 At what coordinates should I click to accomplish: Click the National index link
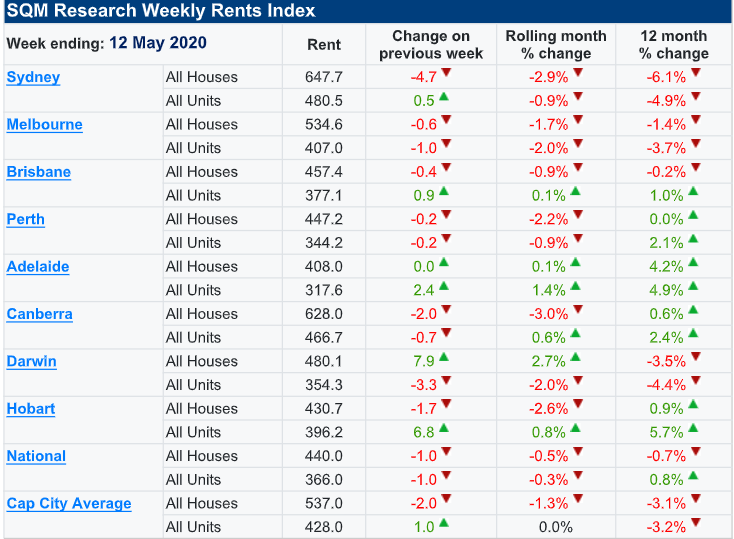pyautogui.click(x=36, y=456)
